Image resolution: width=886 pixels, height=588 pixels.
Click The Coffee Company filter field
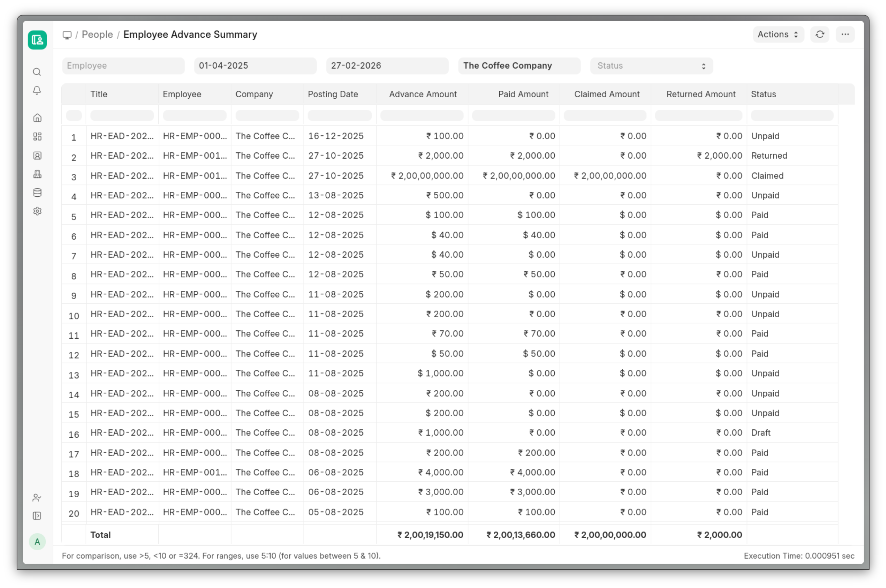tap(519, 66)
